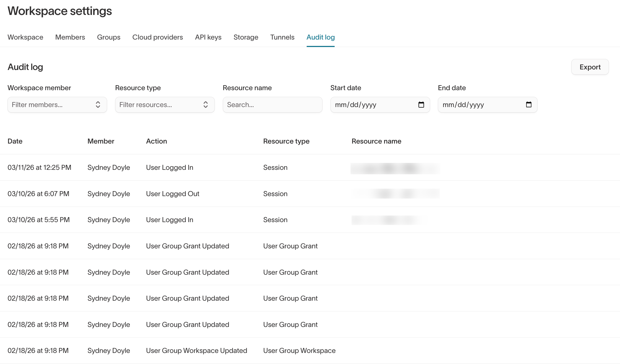Open the Groups tab
Image resolution: width=620 pixels, height=364 pixels.
coord(108,37)
